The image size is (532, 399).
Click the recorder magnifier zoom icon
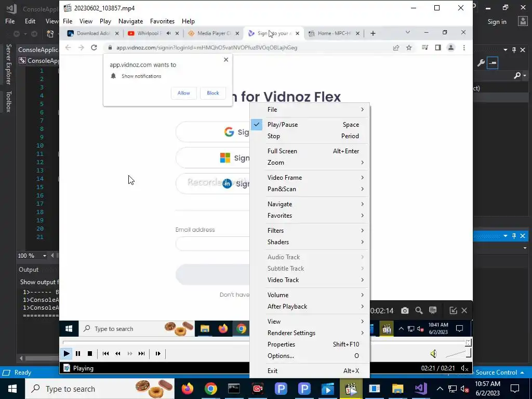(419, 311)
